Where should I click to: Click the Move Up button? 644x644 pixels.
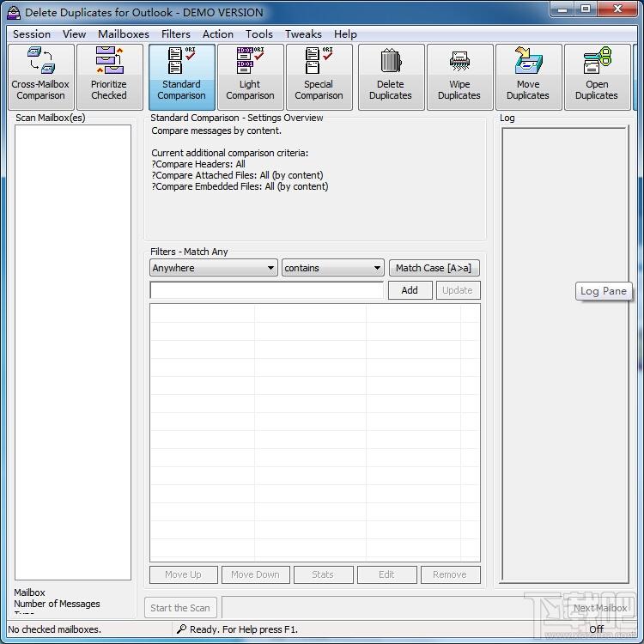183,574
